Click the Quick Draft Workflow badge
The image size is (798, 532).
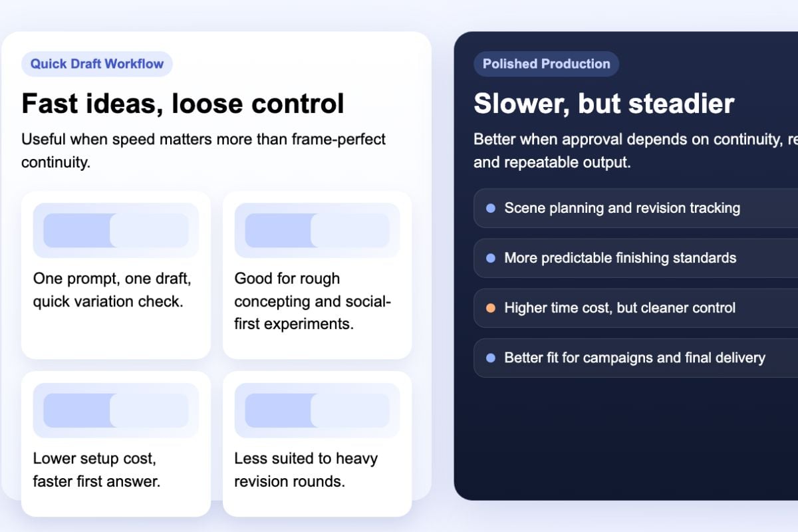[97, 64]
